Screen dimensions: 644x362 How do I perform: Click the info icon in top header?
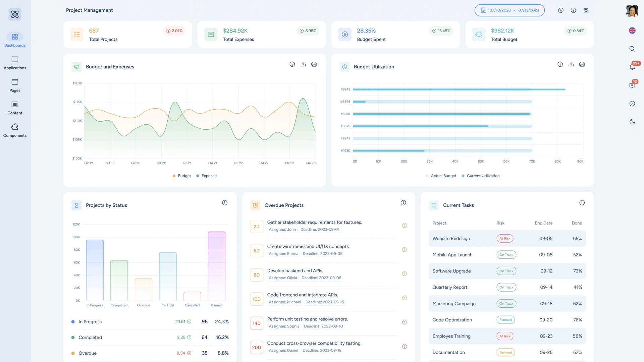(574, 10)
